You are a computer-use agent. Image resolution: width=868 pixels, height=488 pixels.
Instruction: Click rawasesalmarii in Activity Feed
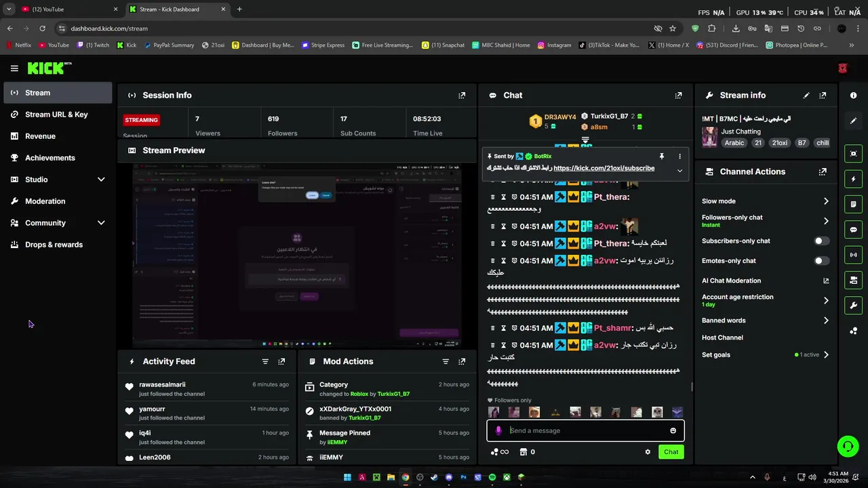(x=162, y=385)
